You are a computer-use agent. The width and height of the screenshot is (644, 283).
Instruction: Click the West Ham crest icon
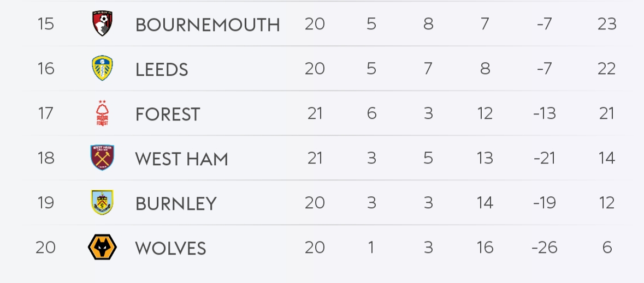click(102, 158)
